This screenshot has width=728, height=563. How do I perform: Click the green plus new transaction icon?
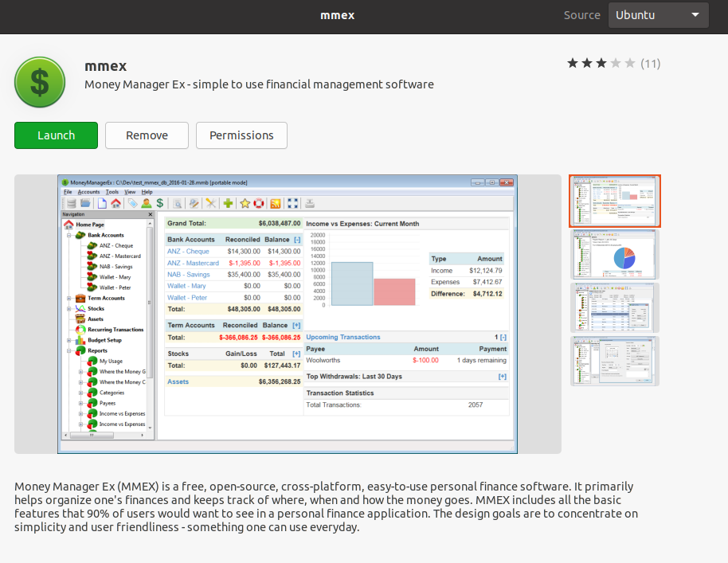click(x=228, y=203)
